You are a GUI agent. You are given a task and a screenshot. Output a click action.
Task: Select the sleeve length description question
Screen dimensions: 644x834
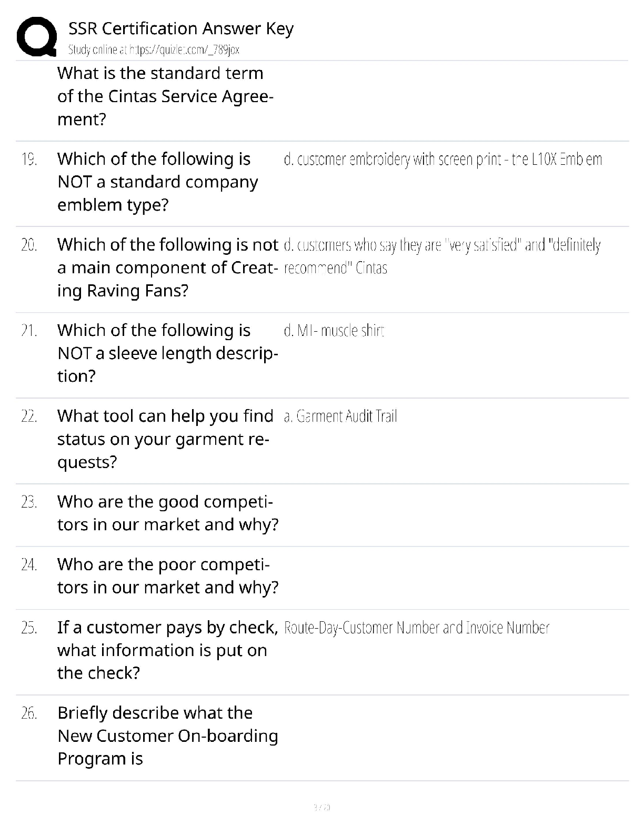coord(167,353)
